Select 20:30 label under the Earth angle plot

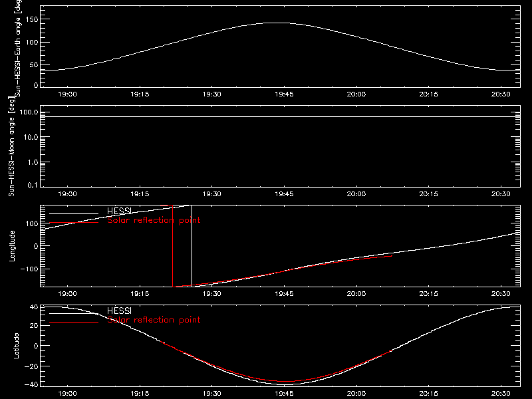click(501, 94)
